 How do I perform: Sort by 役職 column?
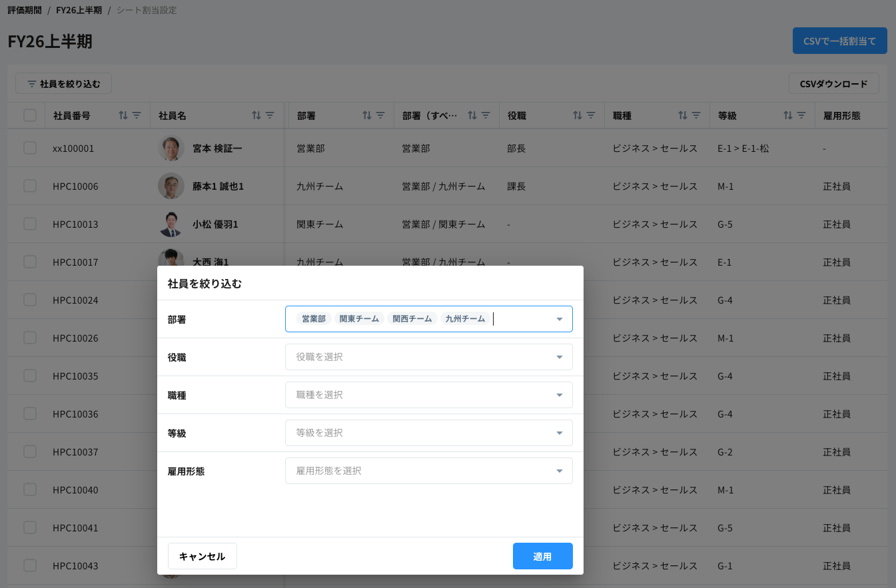tap(578, 115)
